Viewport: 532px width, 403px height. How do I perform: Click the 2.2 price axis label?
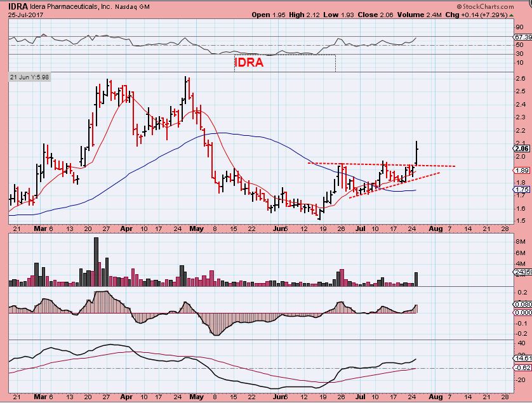coord(520,131)
